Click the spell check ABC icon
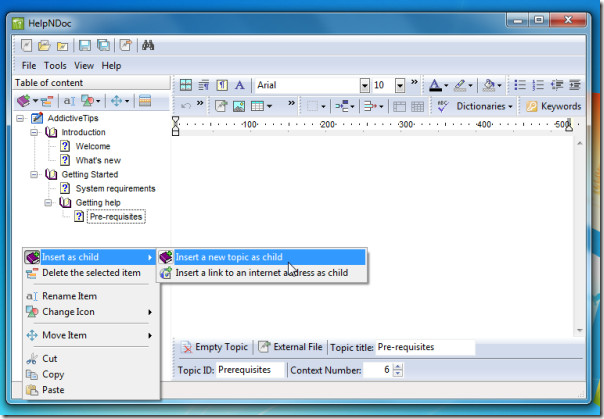Viewport: 604px width, 419px height. point(443,106)
